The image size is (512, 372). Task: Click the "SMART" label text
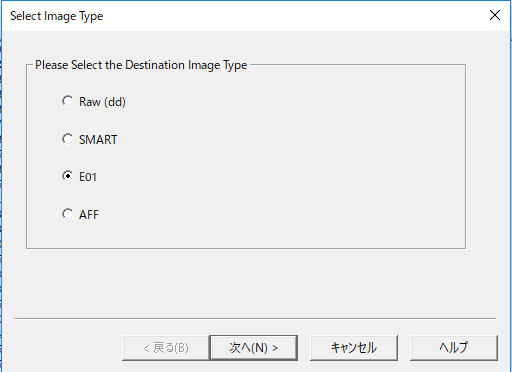pyautogui.click(x=98, y=140)
